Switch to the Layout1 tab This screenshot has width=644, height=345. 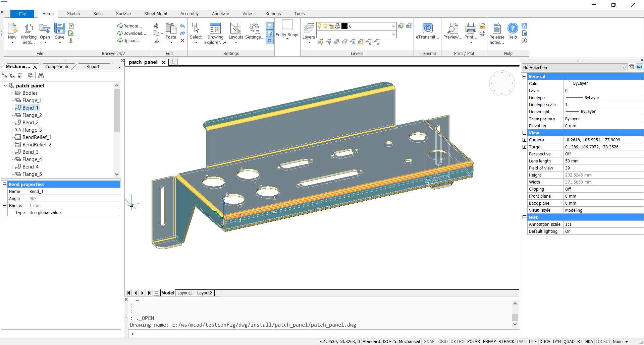184,293
